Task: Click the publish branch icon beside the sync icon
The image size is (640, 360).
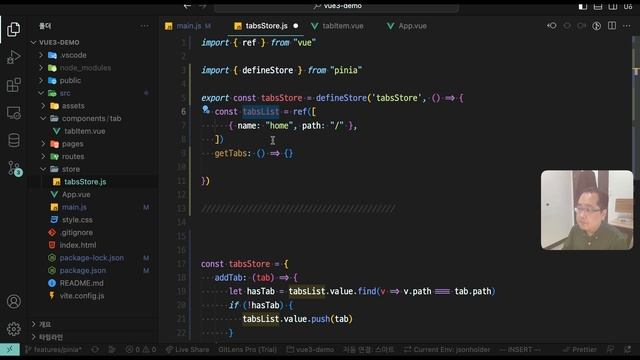Action: click(x=112, y=349)
